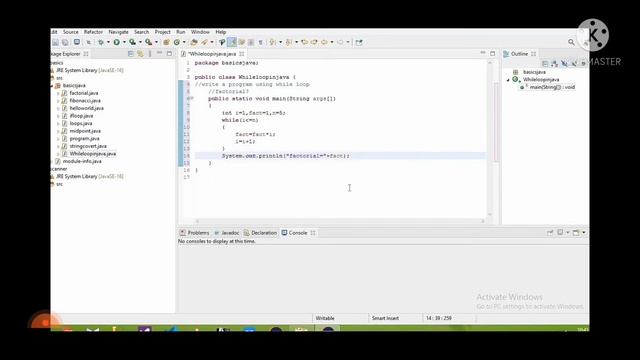
Task: Toggle Show Whitespace Characters icon
Action: (260, 42)
